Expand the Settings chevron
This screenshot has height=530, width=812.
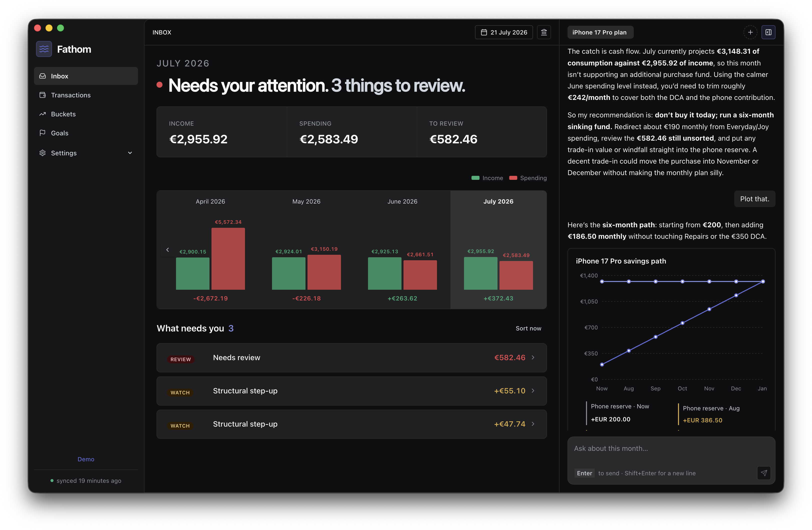(130, 153)
